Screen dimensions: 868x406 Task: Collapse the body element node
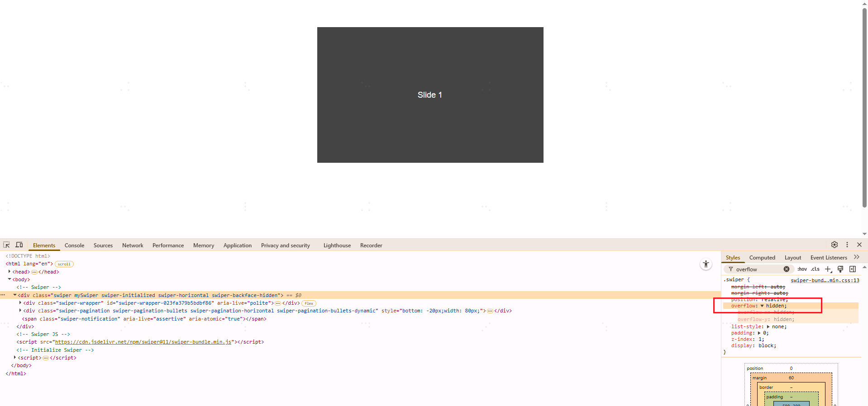(10, 279)
